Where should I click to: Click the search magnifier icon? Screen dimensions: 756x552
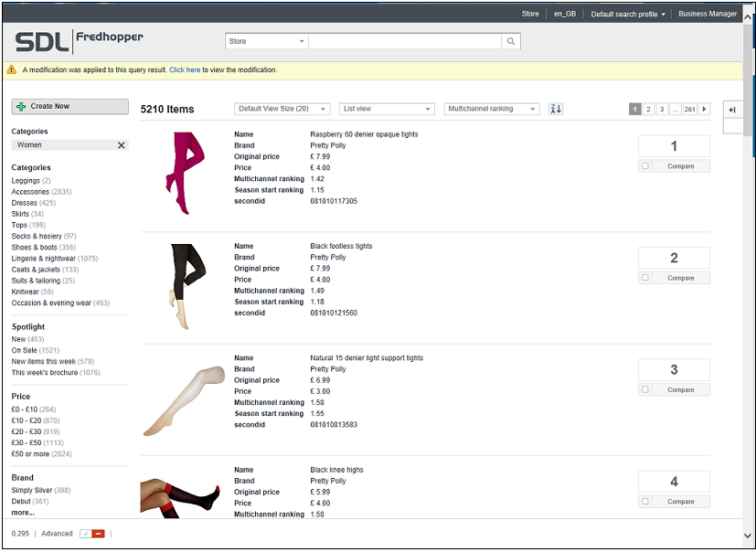point(511,41)
